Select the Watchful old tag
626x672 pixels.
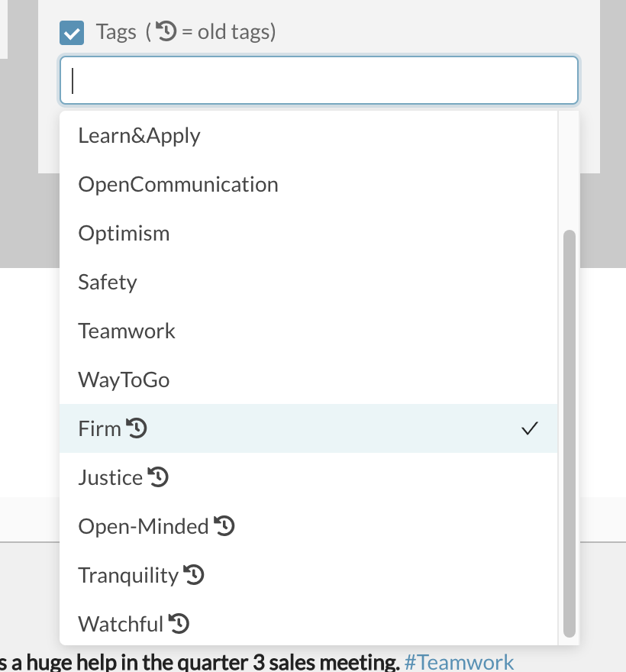(x=308, y=624)
